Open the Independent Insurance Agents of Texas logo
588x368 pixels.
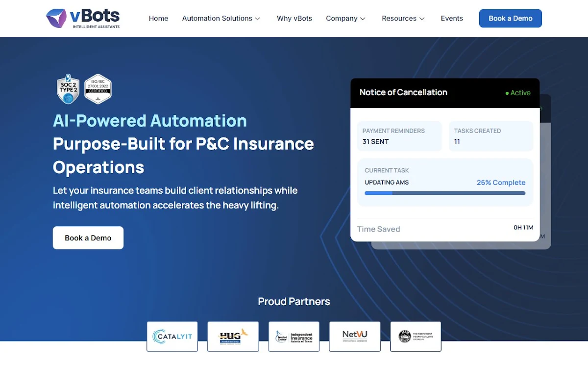(294, 337)
